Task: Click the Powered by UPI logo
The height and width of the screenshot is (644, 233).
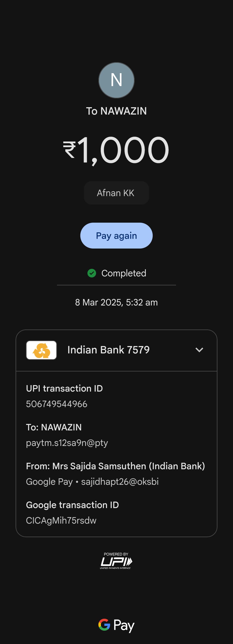Action: coord(116,561)
